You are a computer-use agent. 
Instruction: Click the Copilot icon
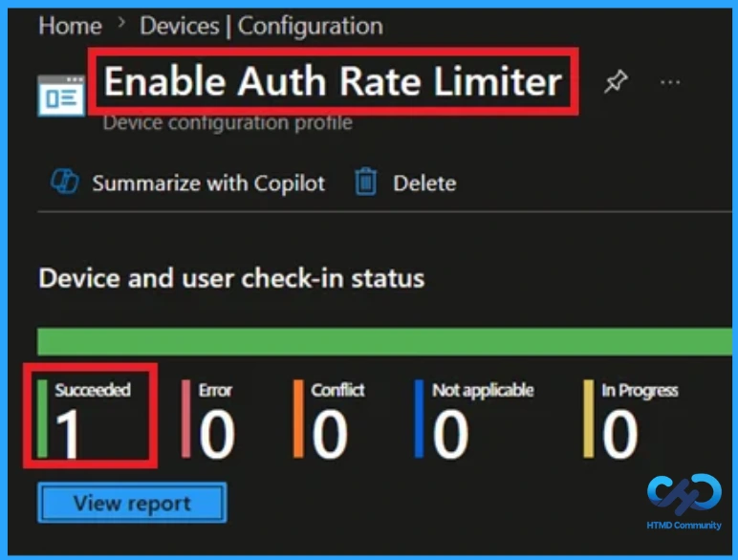64,182
